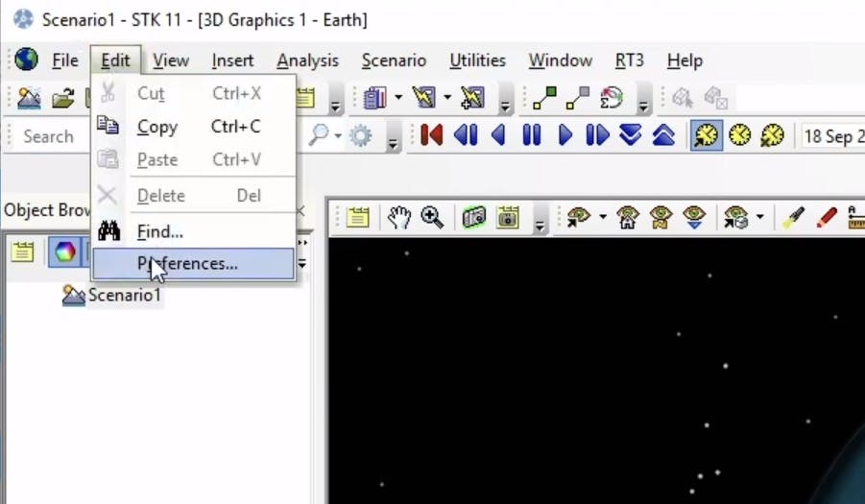Click the stored view eye icon
865x504 pixels.
(x=736, y=217)
